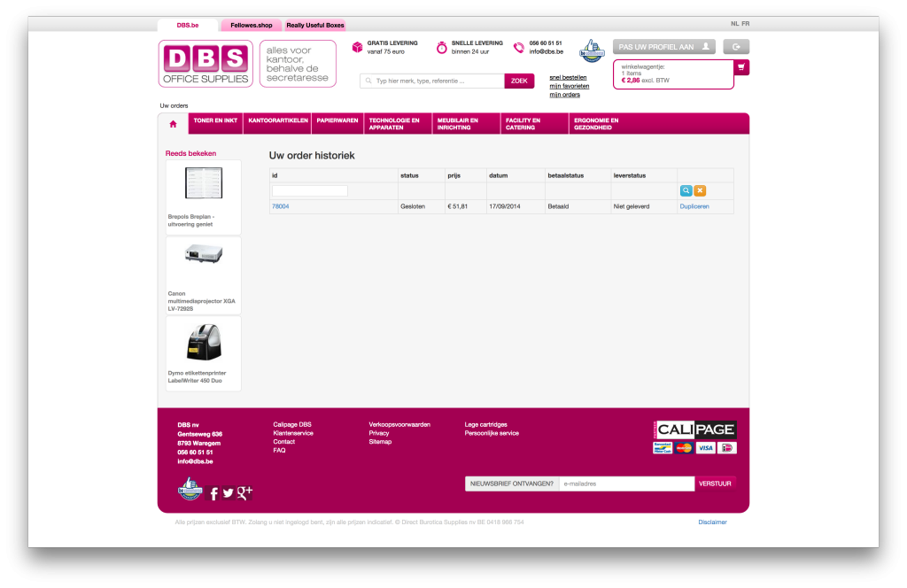Open the Really Useful Boxes tab
Image resolution: width=907 pixels, height=588 pixels.
314,26
